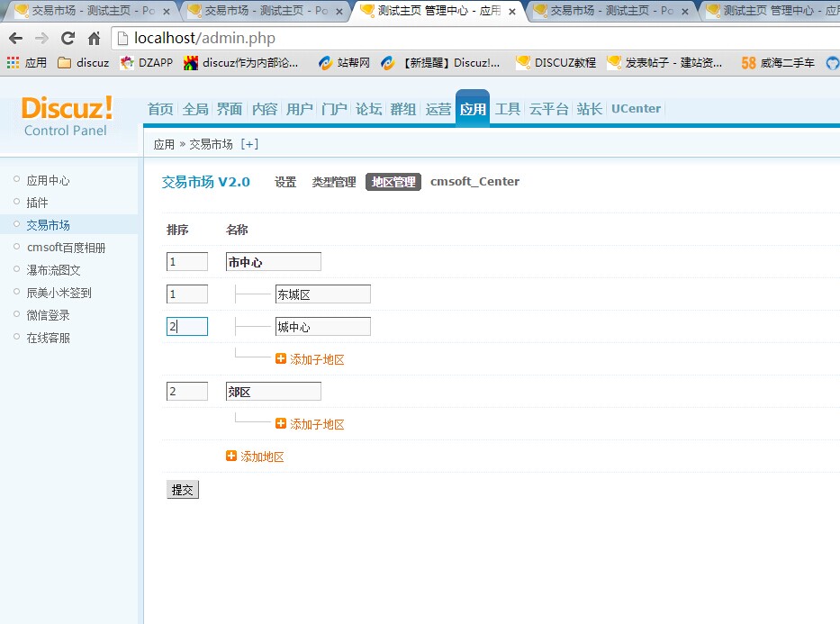Select the 应用 admin menu tab

pos(473,109)
